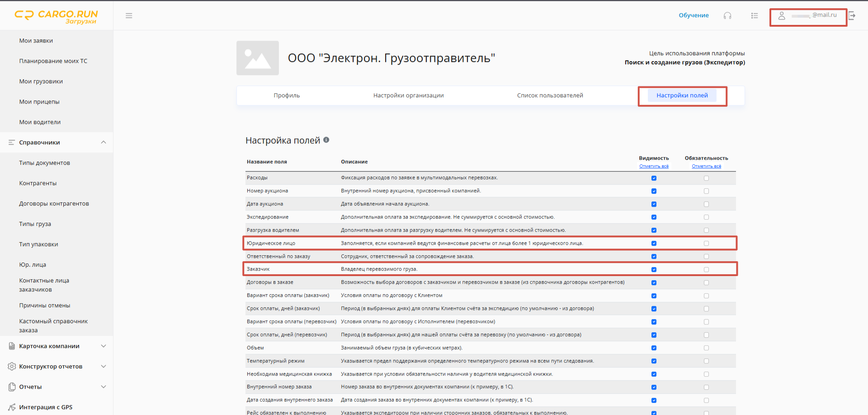Screen dimensions: 868x415
Task: Open Юр. лица reference
Action: click(x=33, y=265)
